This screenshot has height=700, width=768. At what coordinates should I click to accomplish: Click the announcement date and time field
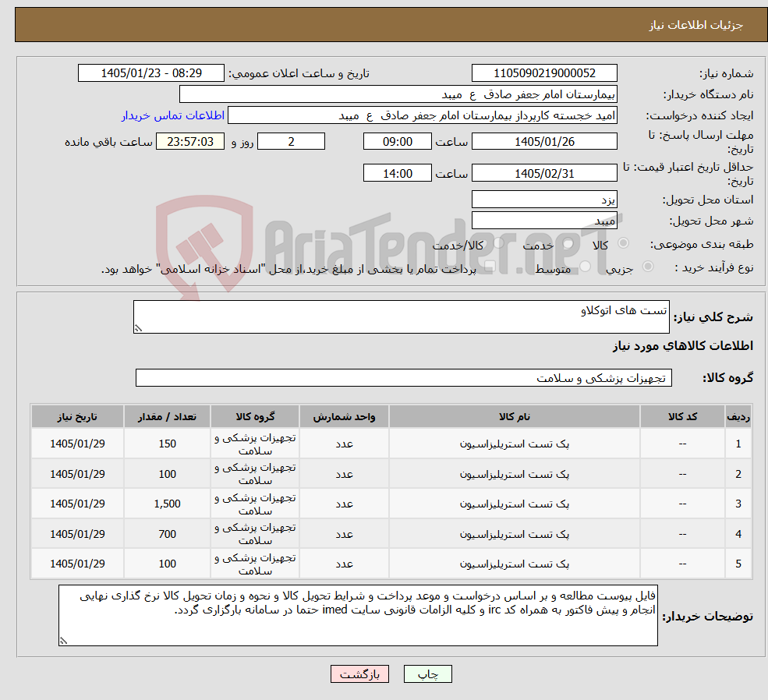pos(150,73)
